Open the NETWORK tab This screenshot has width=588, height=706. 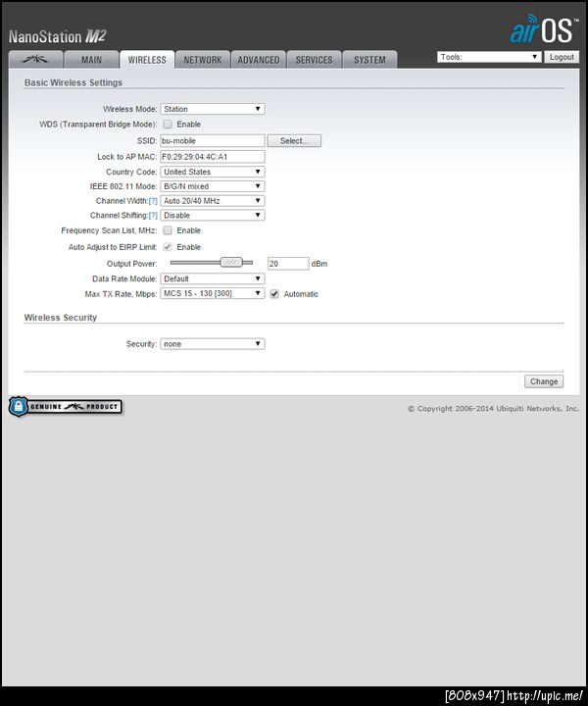pos(203,60)
